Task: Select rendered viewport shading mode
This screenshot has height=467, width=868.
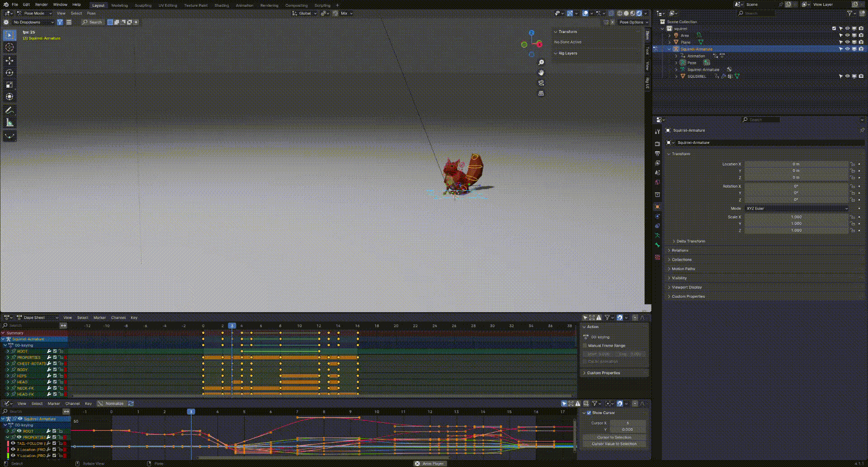Action: point(639,13)
